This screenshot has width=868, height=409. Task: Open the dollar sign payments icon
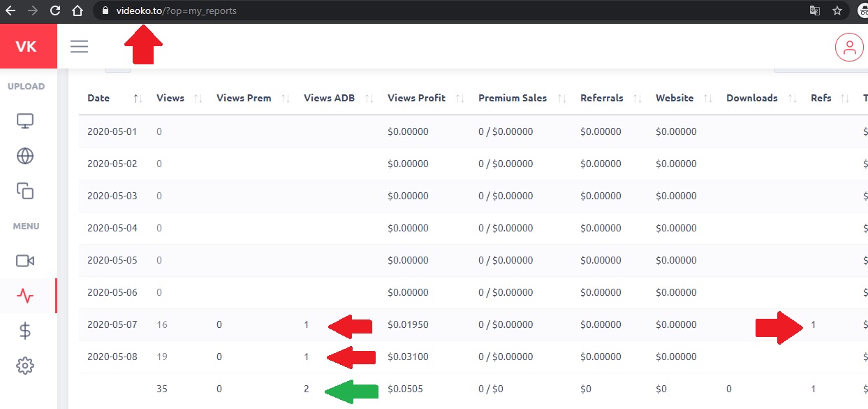click(25, 331)
